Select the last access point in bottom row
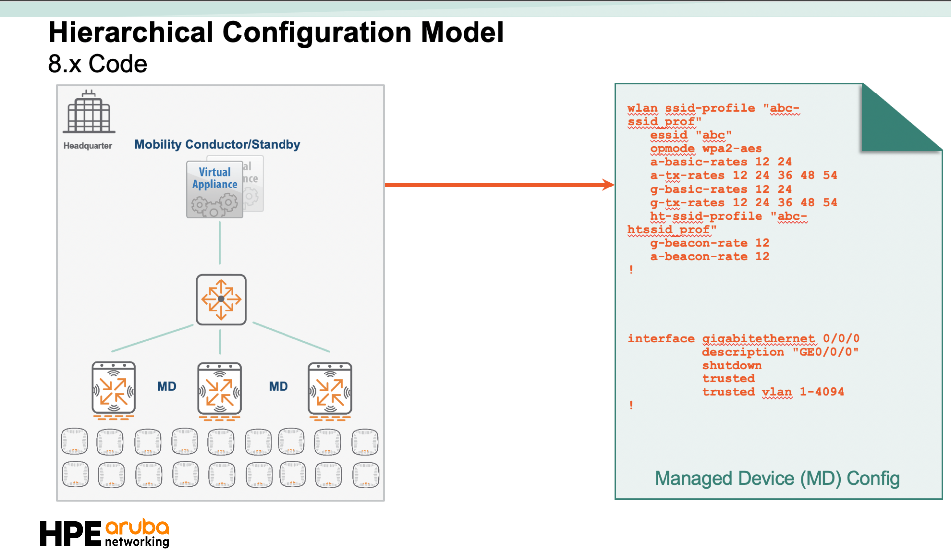This screenshot has width=951, height=560. tap(366, 474)
